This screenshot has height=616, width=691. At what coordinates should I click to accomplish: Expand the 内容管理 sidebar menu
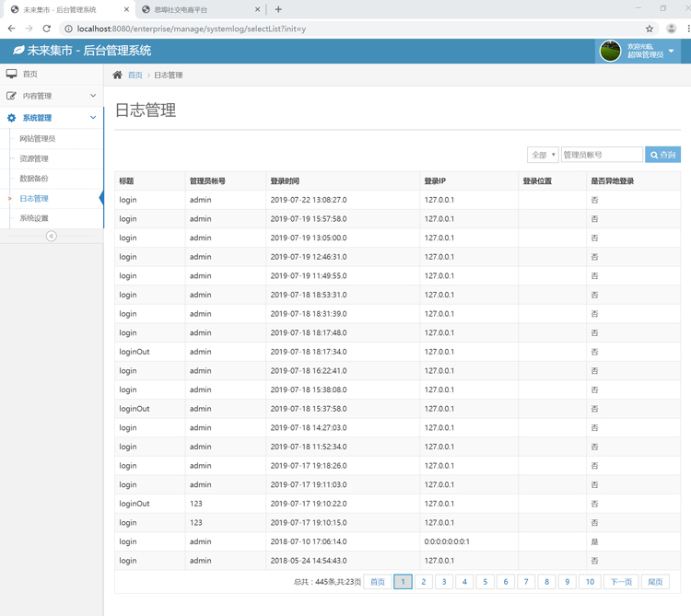click(52, 96)
